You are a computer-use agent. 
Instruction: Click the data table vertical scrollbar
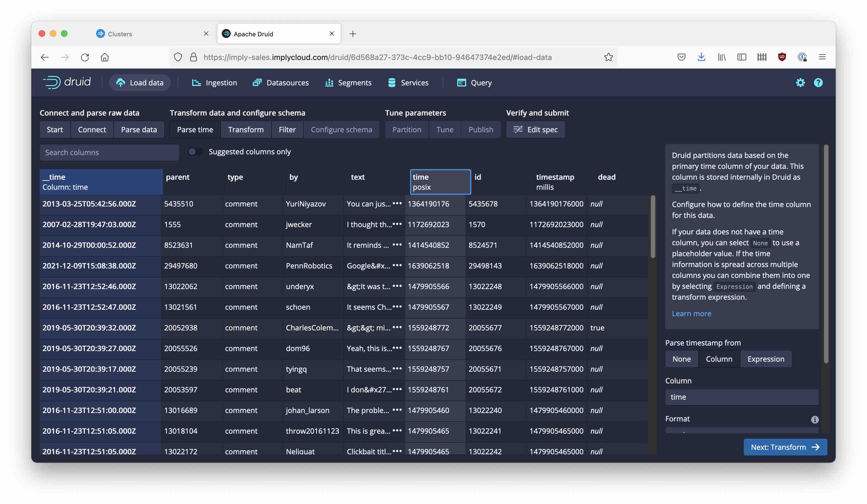coord(653,227)
